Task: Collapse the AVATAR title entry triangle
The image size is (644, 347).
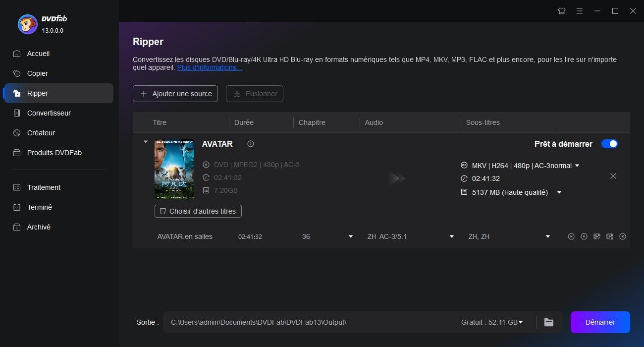Action: [146, 142]
